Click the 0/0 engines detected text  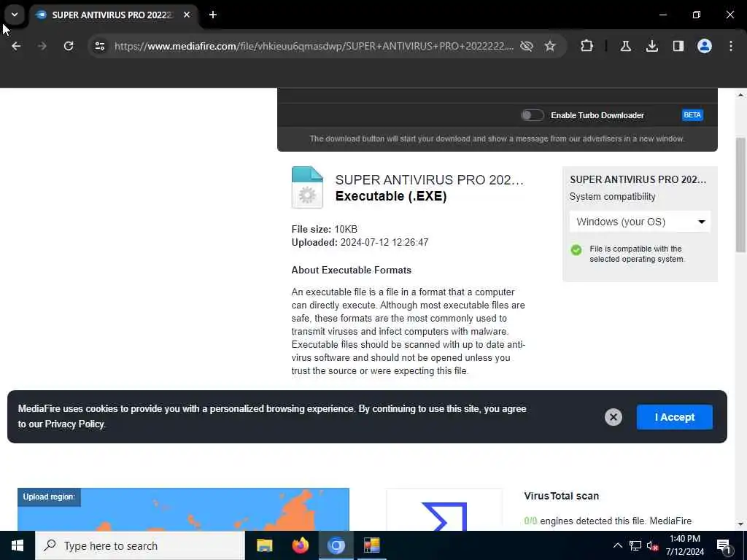pyautogui.click(x=608, y=521)
